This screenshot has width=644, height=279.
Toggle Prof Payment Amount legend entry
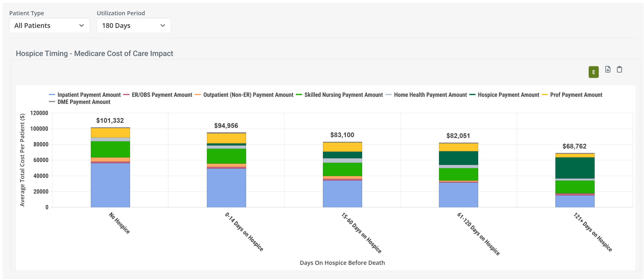click(576, 95)
